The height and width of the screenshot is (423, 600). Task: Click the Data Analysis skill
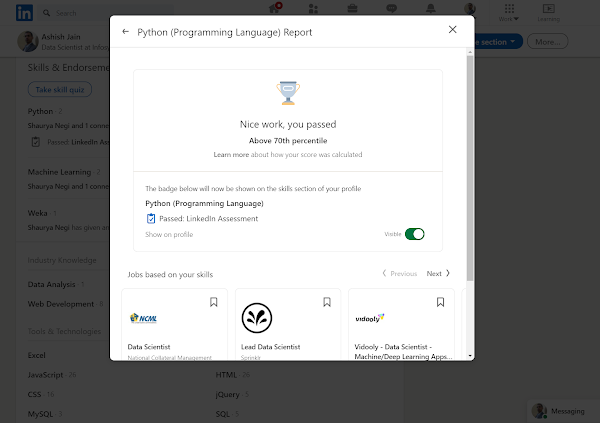click(51, 284)
